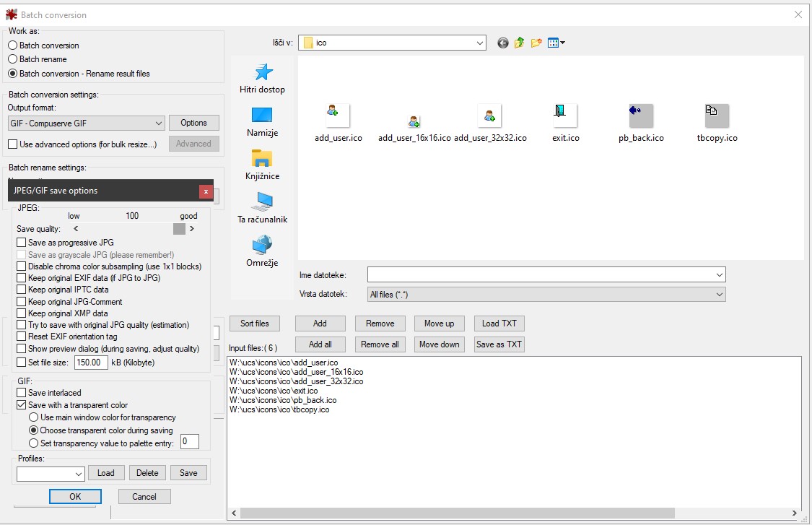Click the Back navigation arrow icon

click(503, 43)
